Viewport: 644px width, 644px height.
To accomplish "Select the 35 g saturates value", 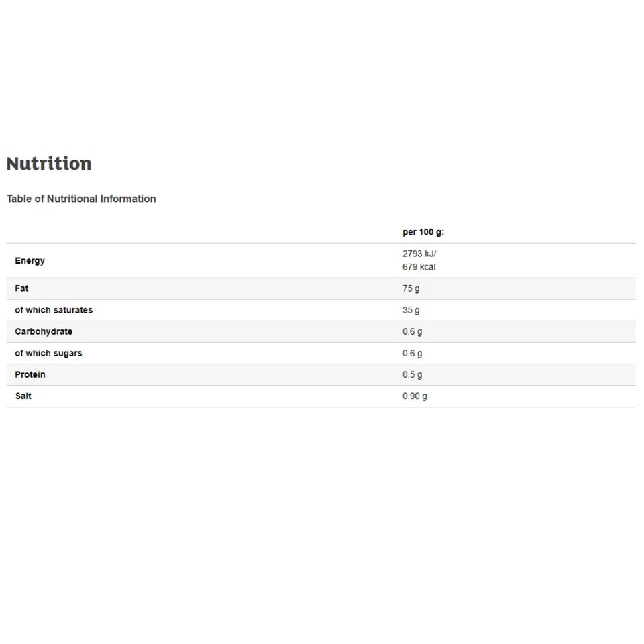I will [x=411, y=310].
